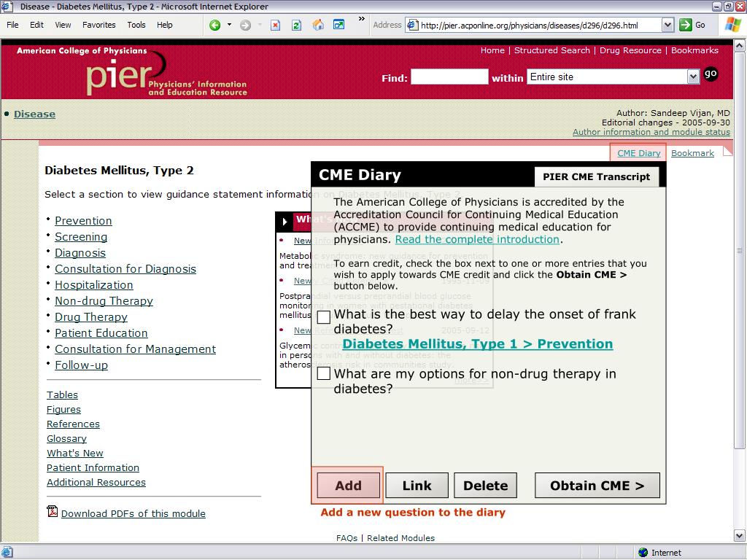Open the View menu

click(63, 25)
